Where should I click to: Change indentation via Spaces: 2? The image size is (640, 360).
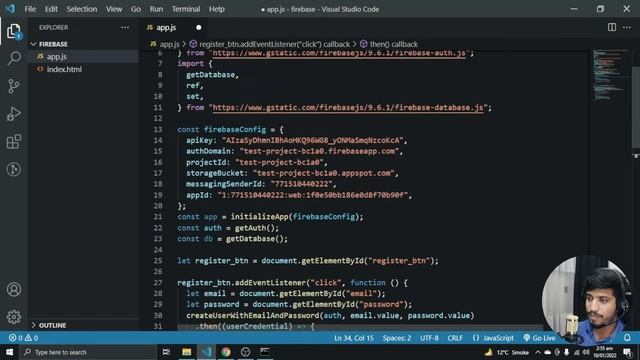point(397,338)
